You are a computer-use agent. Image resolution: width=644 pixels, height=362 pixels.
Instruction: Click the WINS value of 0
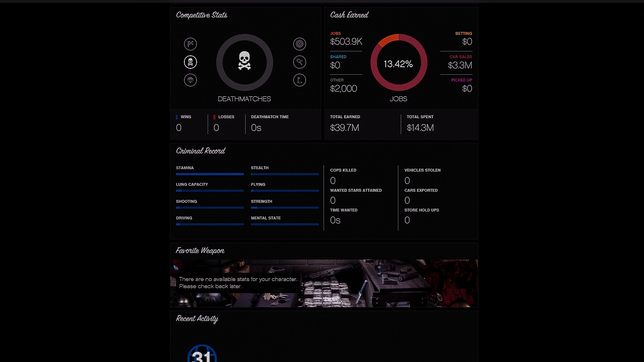[x=179, y=128]
